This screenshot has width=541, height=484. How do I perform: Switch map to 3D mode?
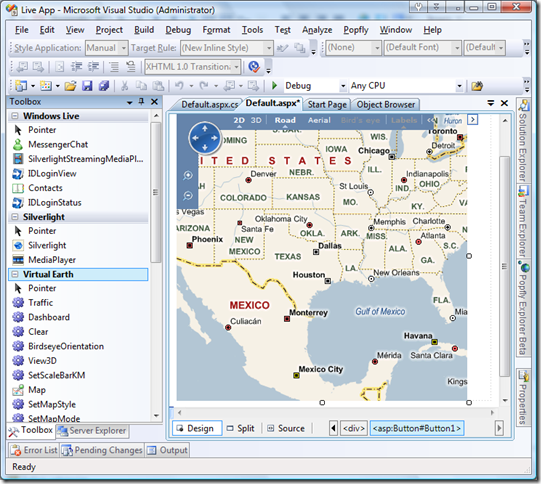pos(256,120)
